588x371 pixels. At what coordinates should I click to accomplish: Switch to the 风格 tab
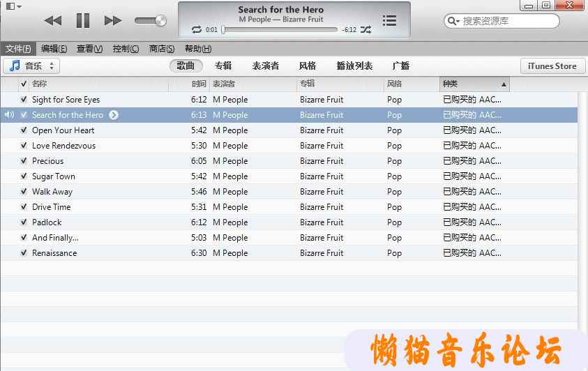click(x=308, y=66)
